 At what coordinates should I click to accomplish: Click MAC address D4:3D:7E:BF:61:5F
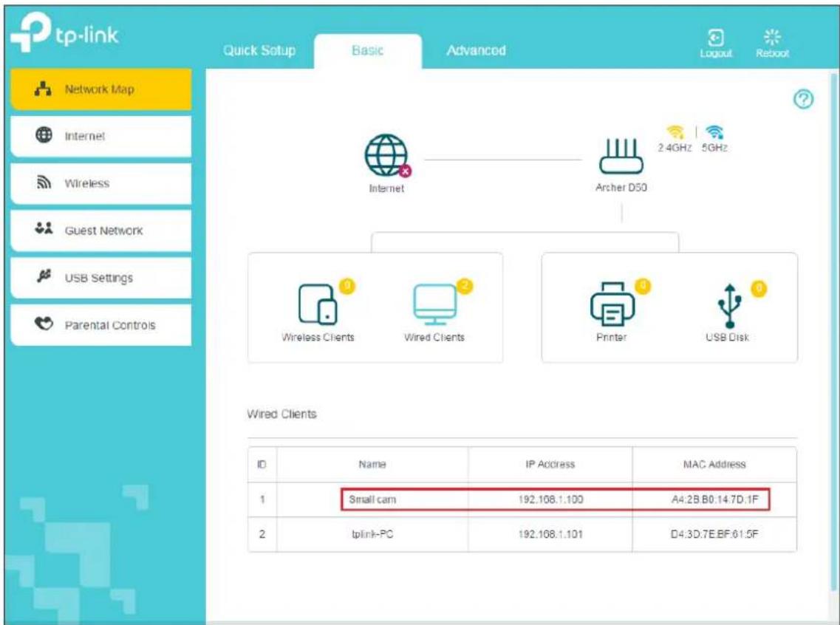click(x=714, y=534)
